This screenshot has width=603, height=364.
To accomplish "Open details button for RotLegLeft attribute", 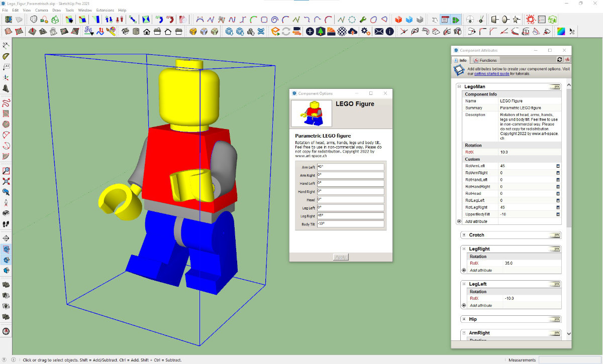I will point(558,200).
